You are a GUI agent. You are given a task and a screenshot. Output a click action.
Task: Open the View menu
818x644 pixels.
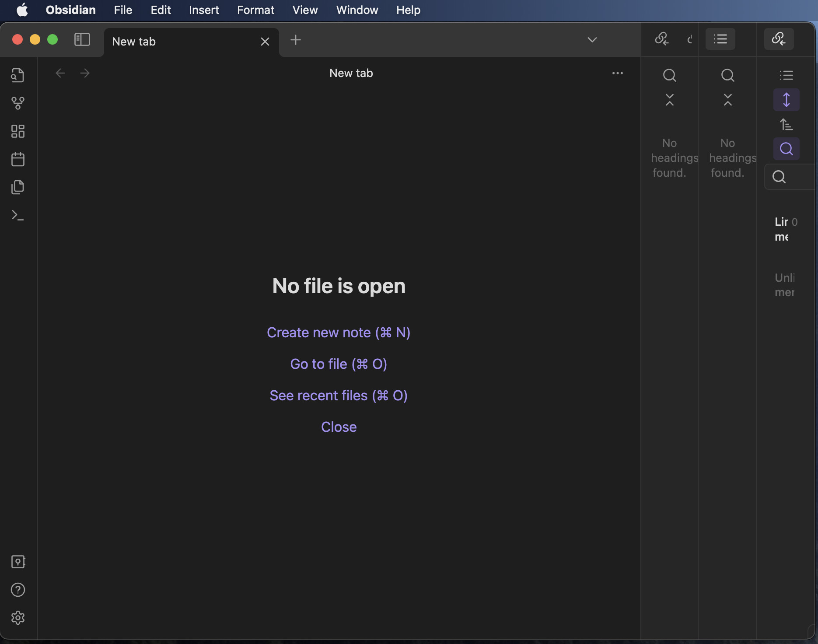305,10
